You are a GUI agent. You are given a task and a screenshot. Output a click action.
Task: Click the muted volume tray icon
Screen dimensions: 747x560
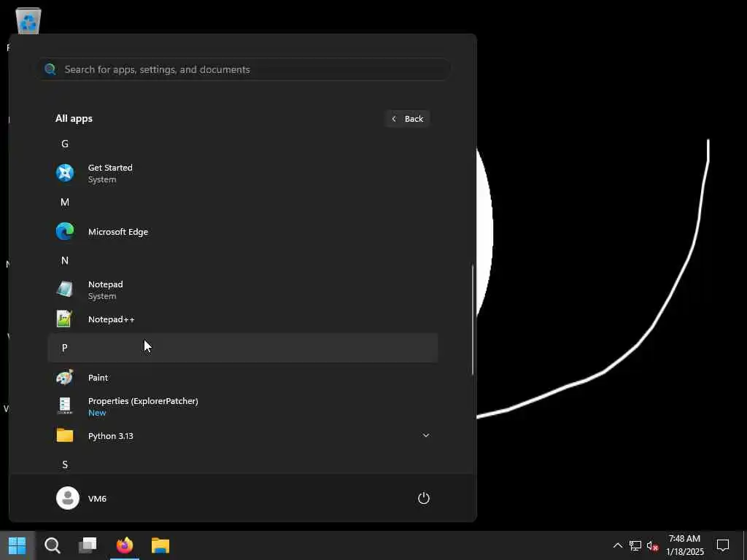coord(652,545)
